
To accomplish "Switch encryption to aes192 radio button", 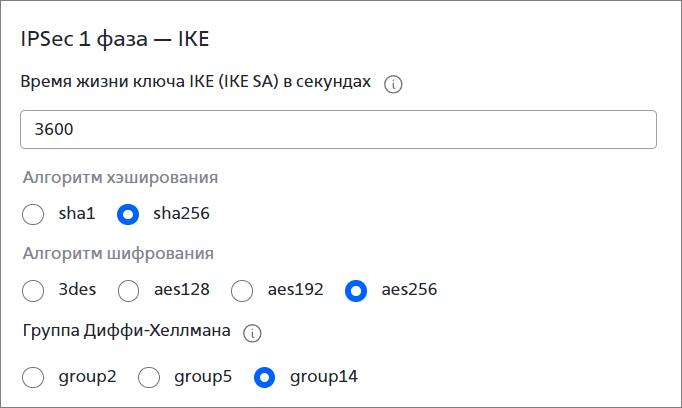I will [242, 291].
